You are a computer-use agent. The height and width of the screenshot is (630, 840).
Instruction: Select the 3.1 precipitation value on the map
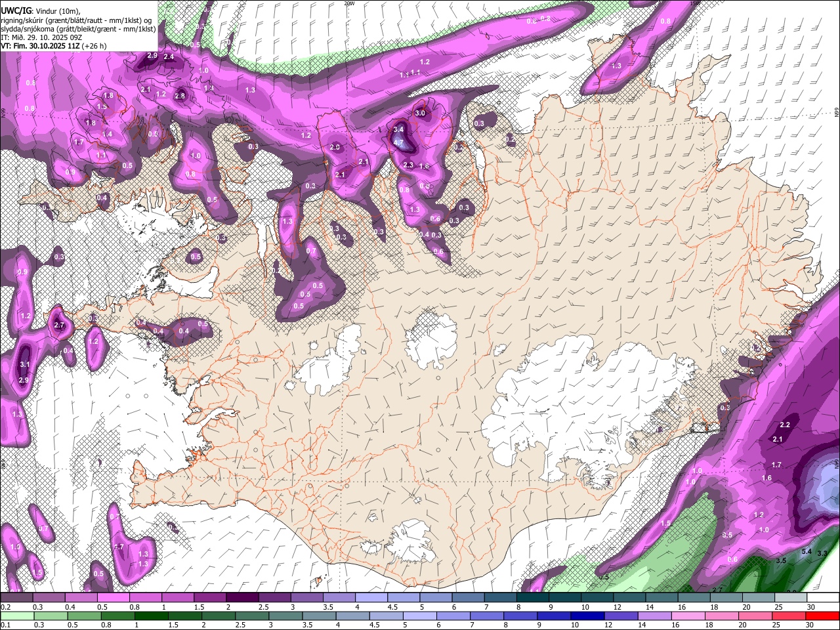[25, 364]
